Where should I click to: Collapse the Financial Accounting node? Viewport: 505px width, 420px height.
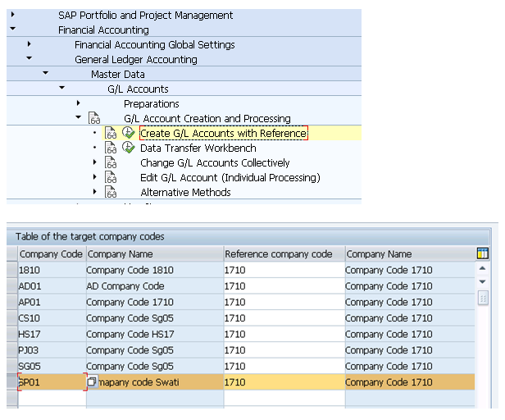[x=13, y=29]
